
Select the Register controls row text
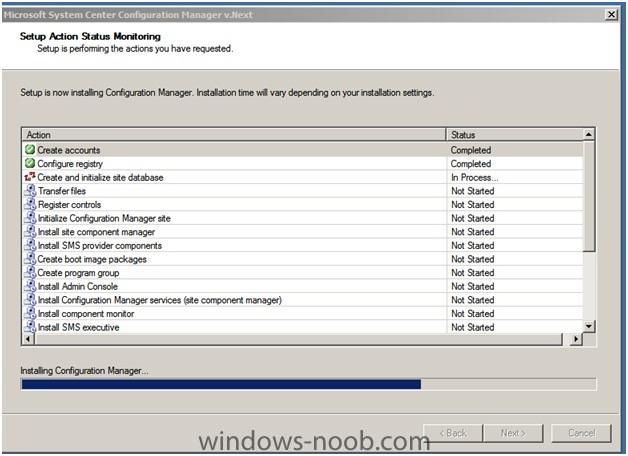69,205
